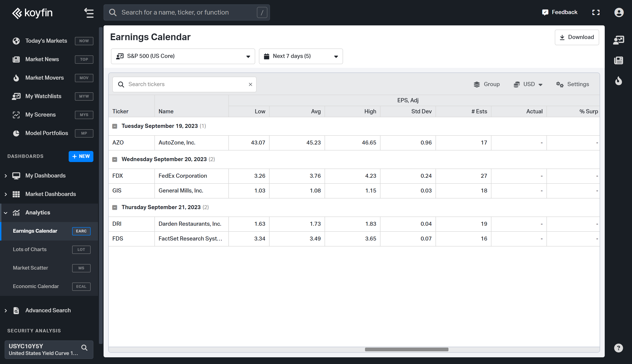Screen dimensions: 632x364
Task: Select Market News in the sidebar
Action: [42, 59]
